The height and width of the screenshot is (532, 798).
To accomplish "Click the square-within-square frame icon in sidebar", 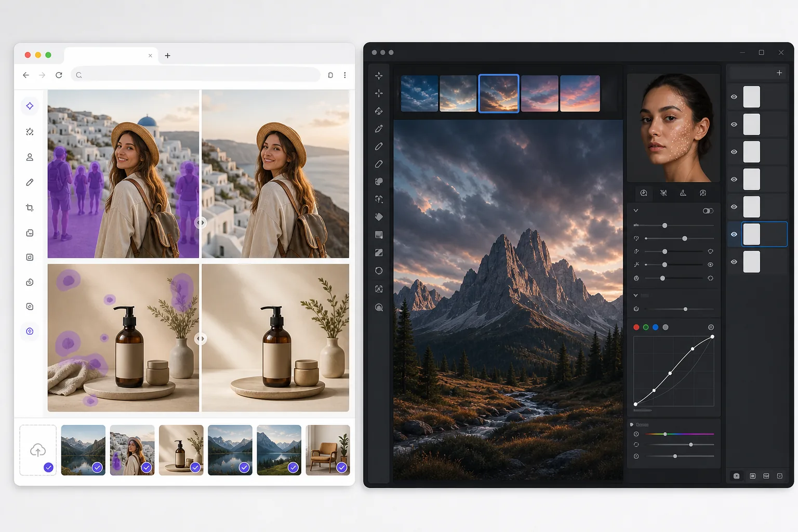I will point(30,257).
